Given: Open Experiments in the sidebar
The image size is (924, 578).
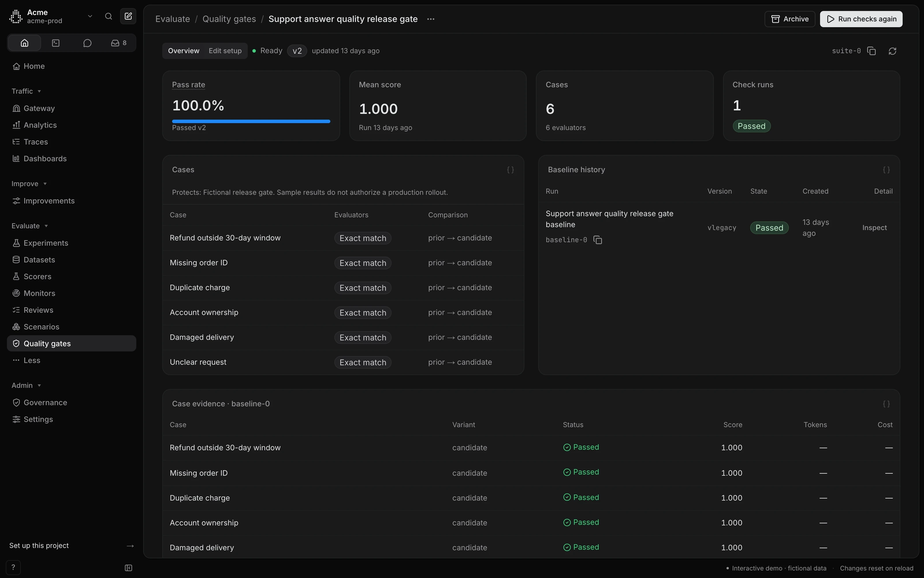Looking at the screenshot, I should (x=71, y=243).
